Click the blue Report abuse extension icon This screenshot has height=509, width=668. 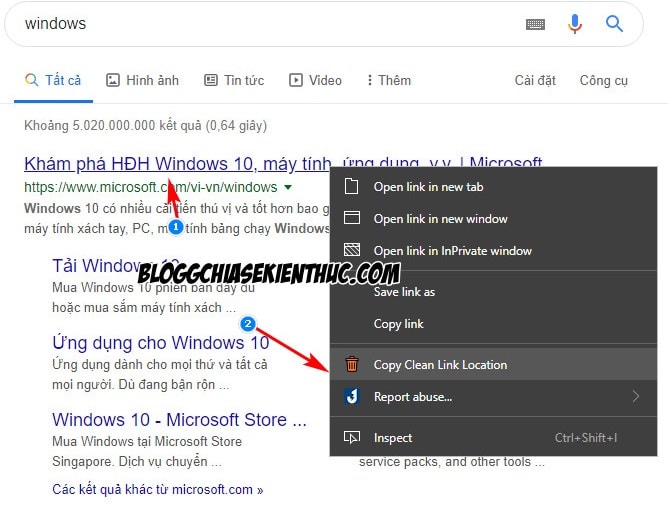(x=352, y=396)
